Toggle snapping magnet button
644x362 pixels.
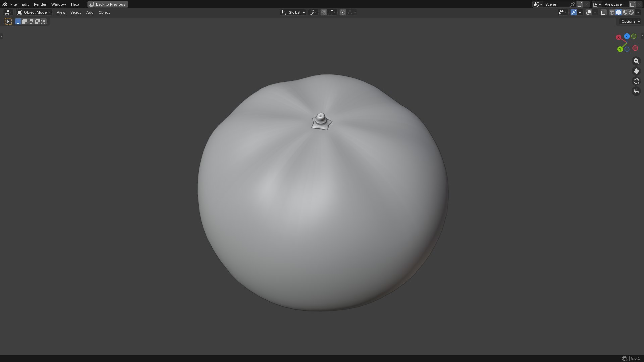pos(323,12)
